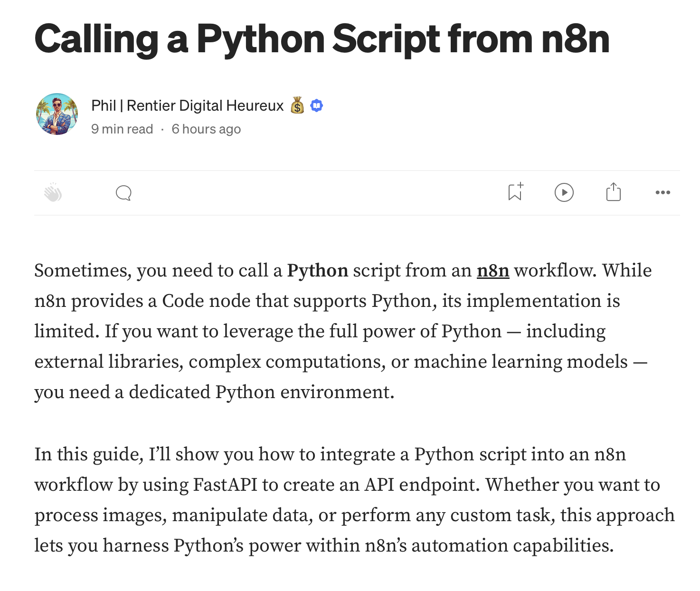Share the article via the share icon
This screenshot has width=700, height=591.
click(614, 192)
